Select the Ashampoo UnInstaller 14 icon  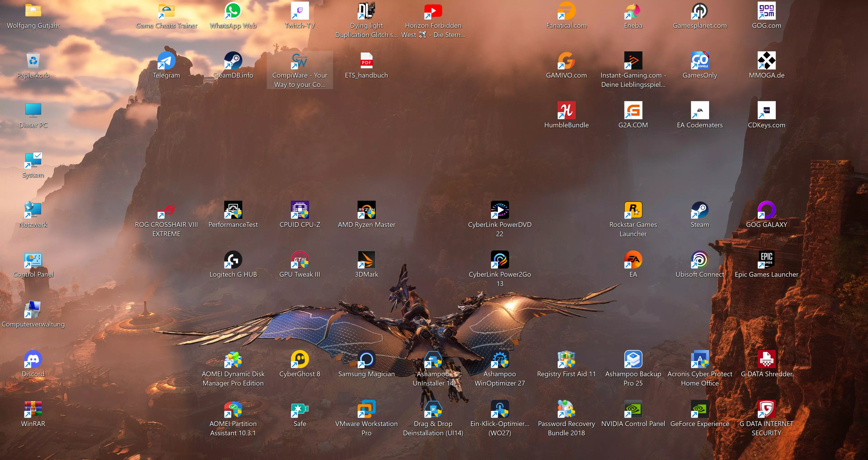[433, 359]
